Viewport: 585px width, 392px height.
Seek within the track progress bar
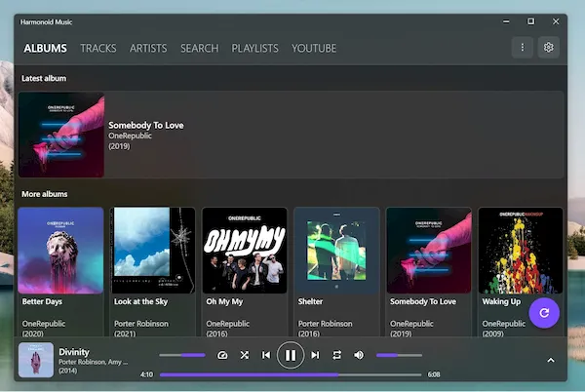(291, 374)
